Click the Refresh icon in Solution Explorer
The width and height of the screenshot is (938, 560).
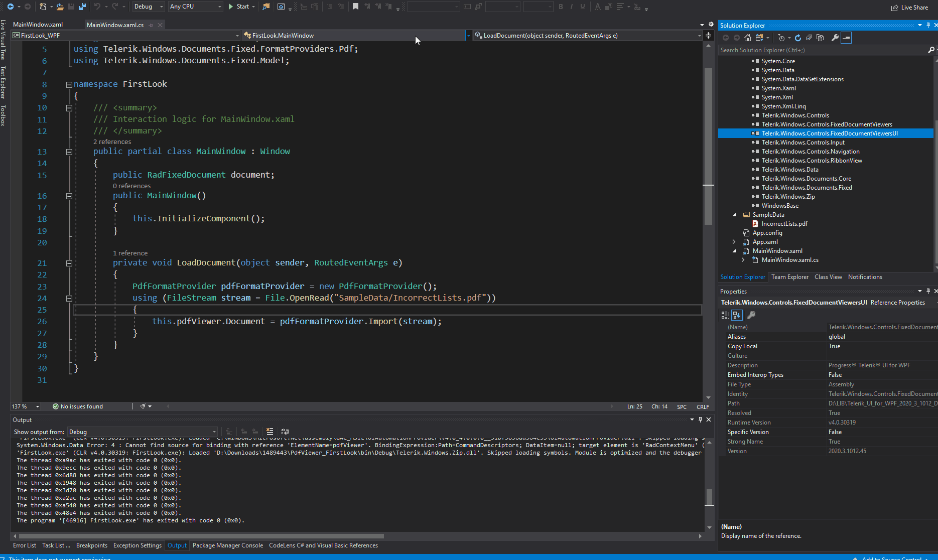798,38
